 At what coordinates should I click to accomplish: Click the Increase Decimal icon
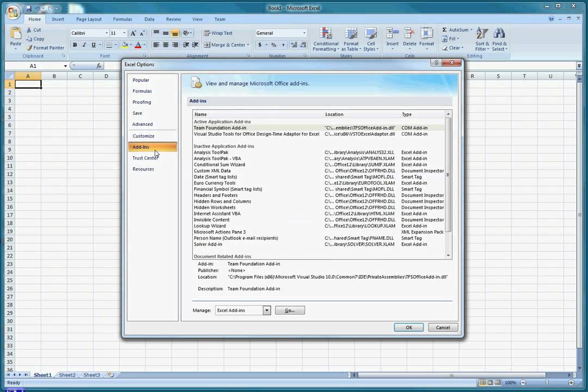294,45
